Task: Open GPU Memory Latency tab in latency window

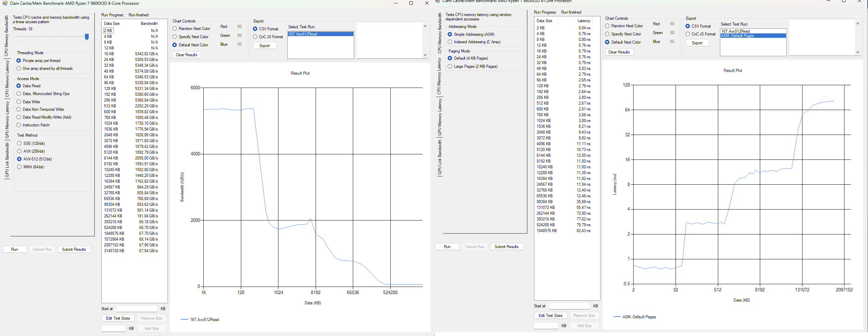Action: coord(439,117)
